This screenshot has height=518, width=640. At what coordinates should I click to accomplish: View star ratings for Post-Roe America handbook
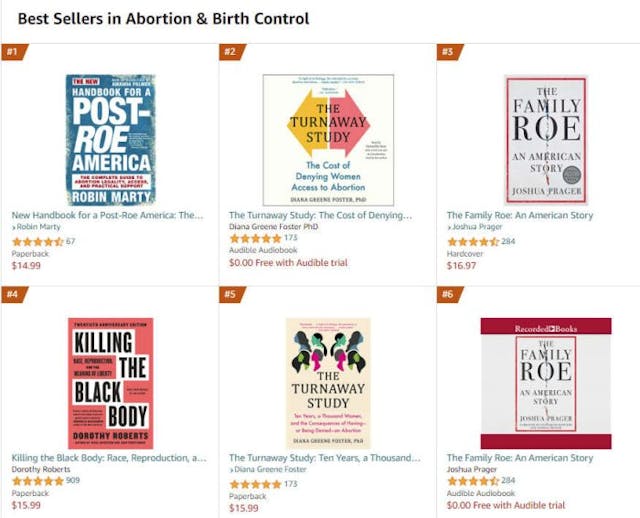point(37,241)
